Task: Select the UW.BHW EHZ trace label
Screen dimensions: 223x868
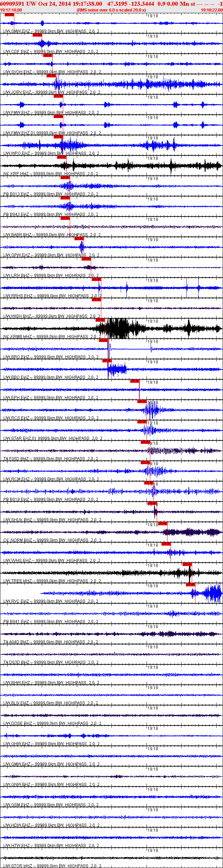Action: pyautogui.click(x=51, y=683)
